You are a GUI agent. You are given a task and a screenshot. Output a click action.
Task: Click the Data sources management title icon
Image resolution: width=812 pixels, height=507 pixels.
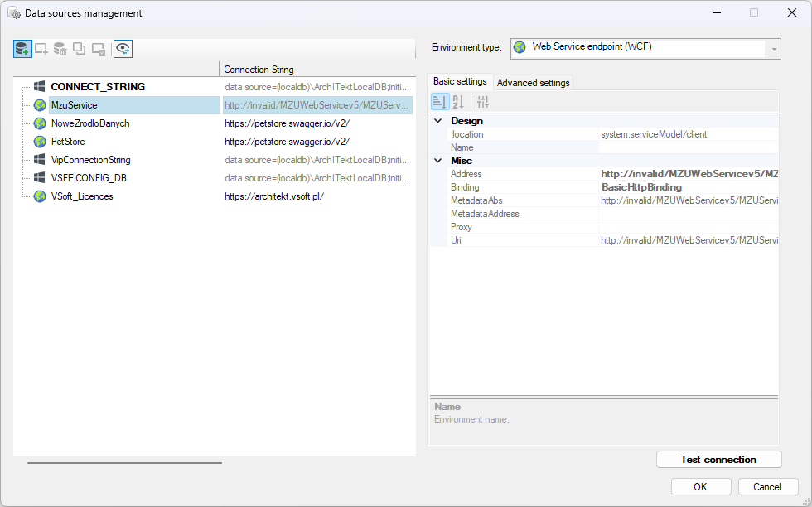tap(13, 13)
